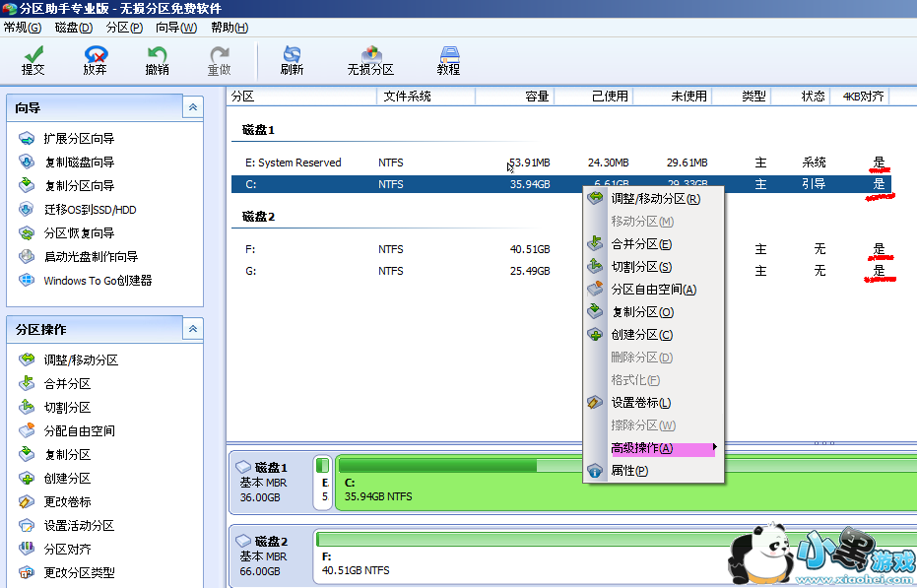Choose 合并分区(E) in context menu
Image resolution: width=917 pixels, height=588 pixels.
[x=654, y=244]
